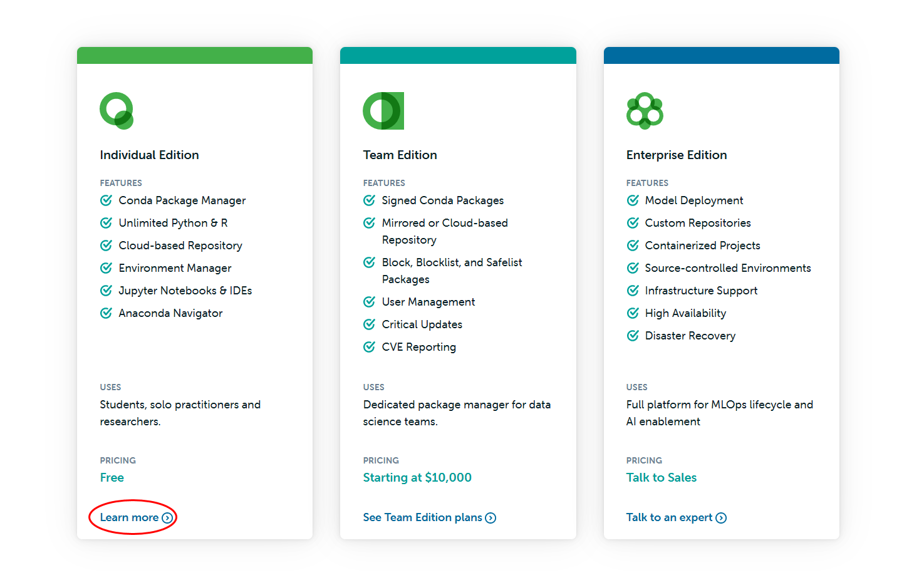924x585 pixels.
Task: Click the Free pricing text
Action: pos(112,477)
